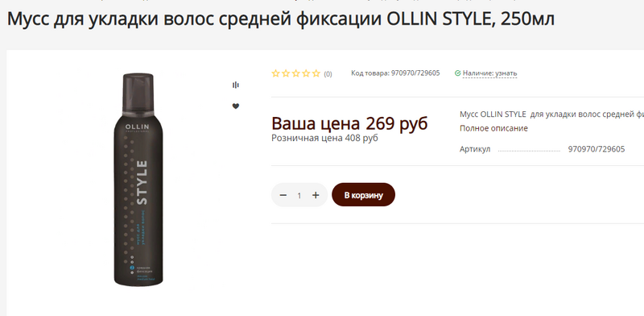Open Наличие: узнать availability link
This screenshot has width=644, height=316.
489,73
